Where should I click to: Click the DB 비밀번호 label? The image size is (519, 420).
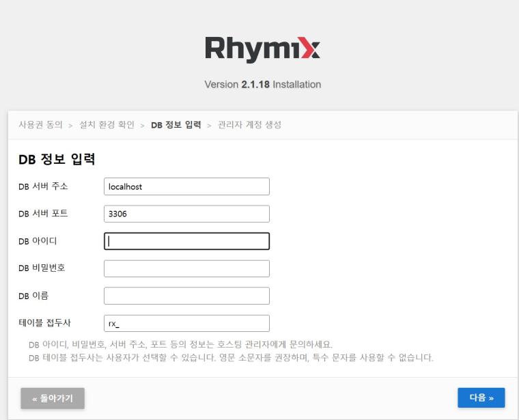click(42, 268)
